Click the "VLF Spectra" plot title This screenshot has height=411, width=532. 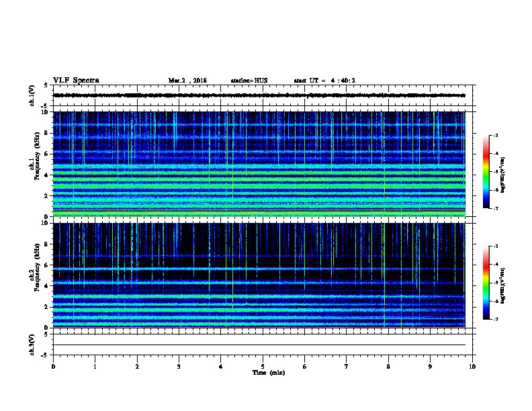coord(76,81)
